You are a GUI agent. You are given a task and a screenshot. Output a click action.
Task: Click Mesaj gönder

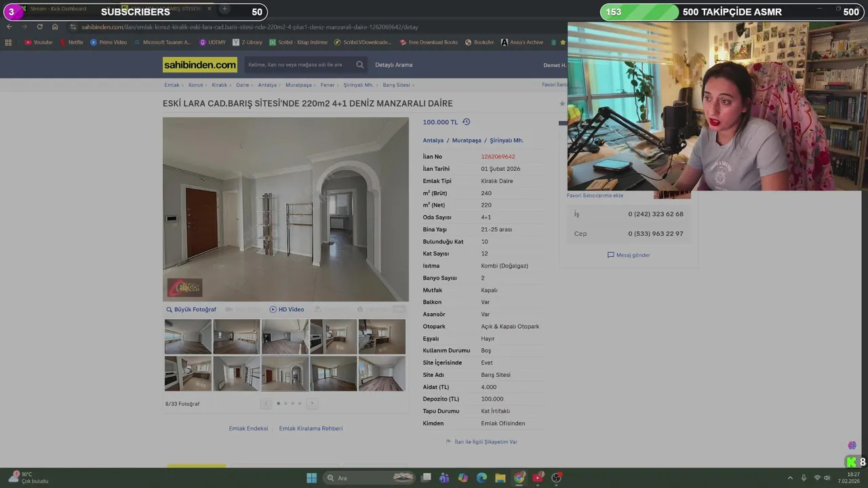[629, 255]
